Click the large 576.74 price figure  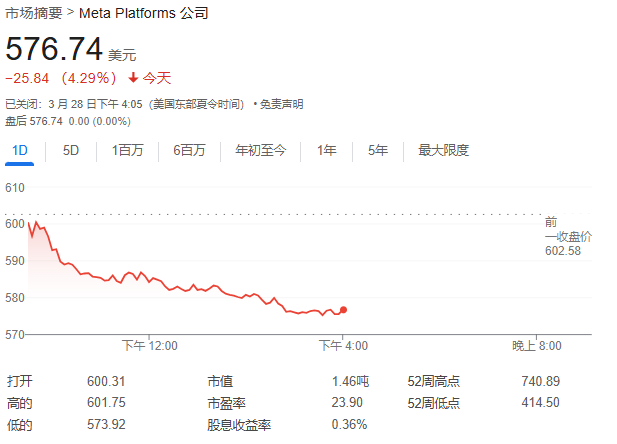53,50
